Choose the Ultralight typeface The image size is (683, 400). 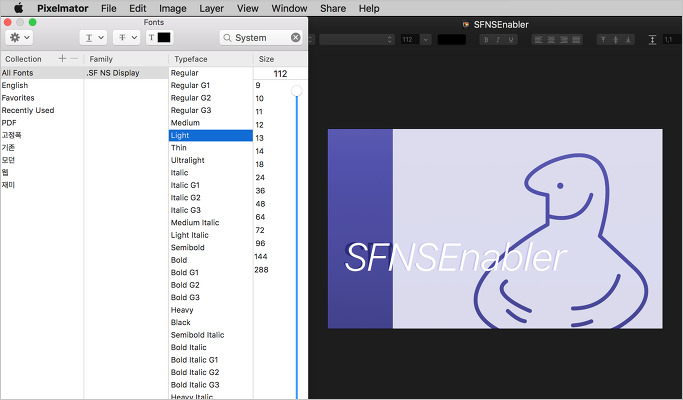pos(211,160)
